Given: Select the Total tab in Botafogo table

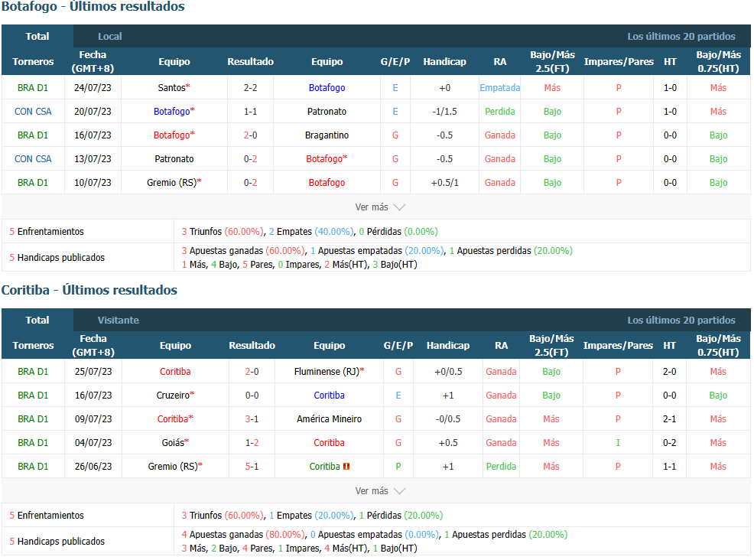Looking at the screenshot, I should (x=37, y=37).
